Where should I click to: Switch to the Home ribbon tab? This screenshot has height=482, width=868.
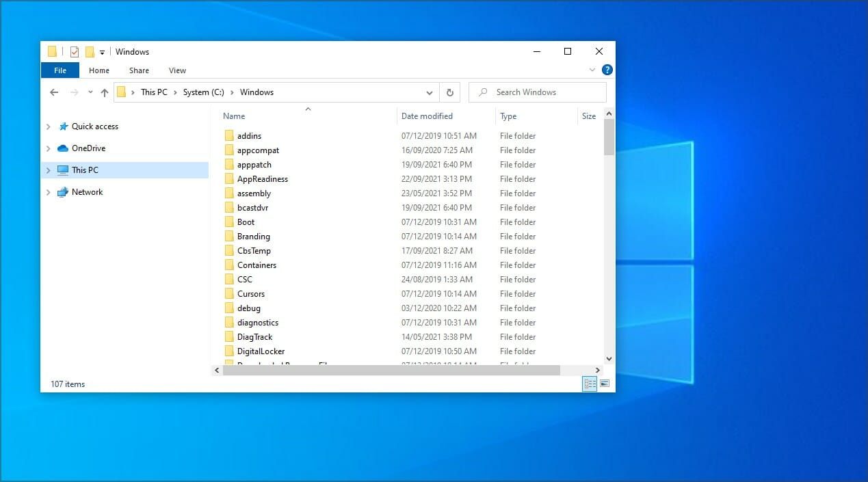(99, 70)
